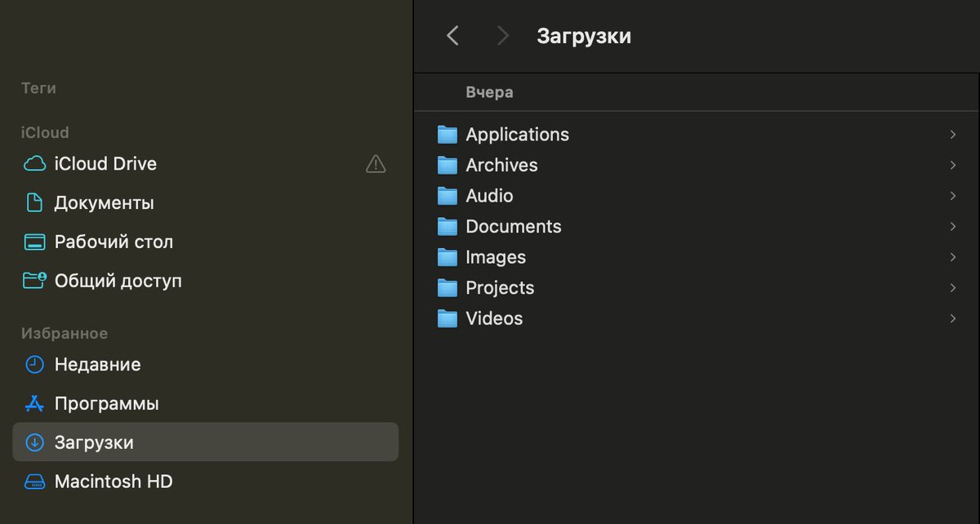Expand the Archives folder chevron
980x524 pixels.
tap(953, 165)
